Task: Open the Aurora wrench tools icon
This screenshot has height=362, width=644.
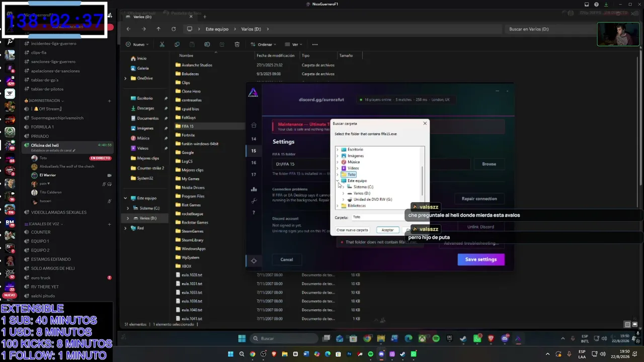Action: coord(254,201)
